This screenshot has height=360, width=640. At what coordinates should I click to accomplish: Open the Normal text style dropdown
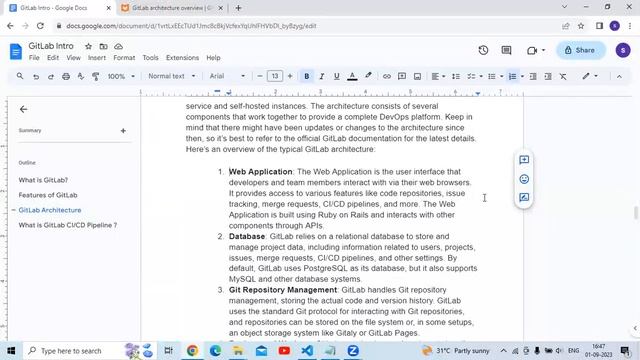tap(171, 76)
